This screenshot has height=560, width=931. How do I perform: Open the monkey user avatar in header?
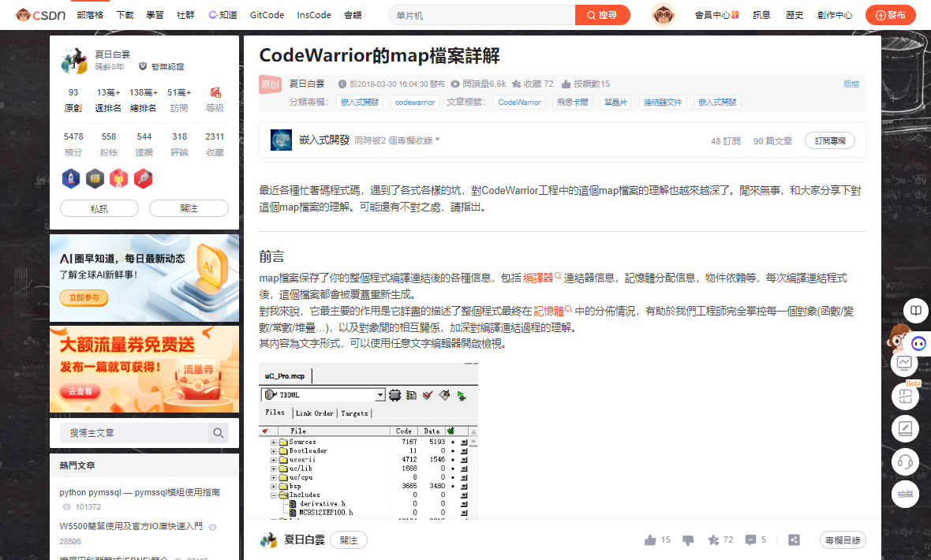(x=663, y=15)
